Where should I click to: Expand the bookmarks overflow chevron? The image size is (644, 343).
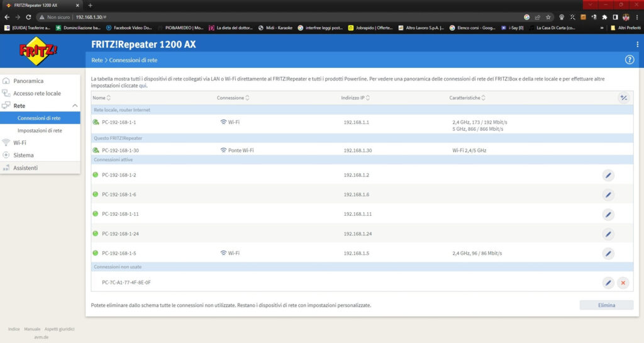[602, 28]
